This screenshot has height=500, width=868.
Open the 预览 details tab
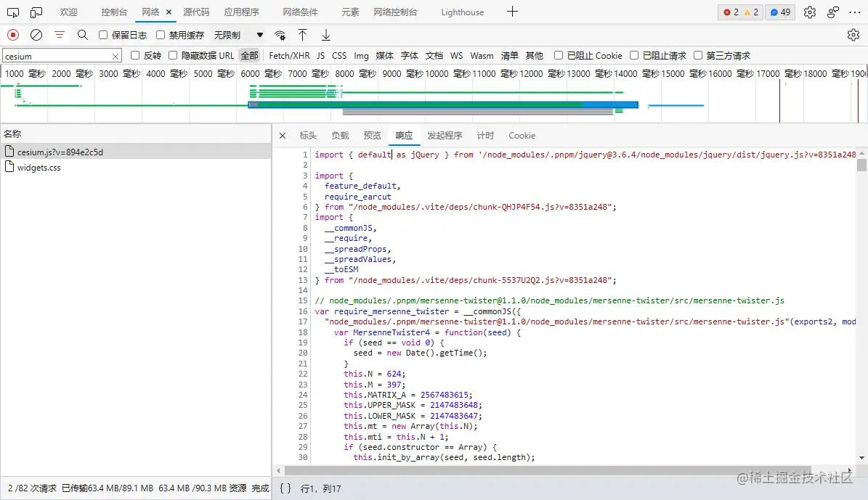coord(372,136)
